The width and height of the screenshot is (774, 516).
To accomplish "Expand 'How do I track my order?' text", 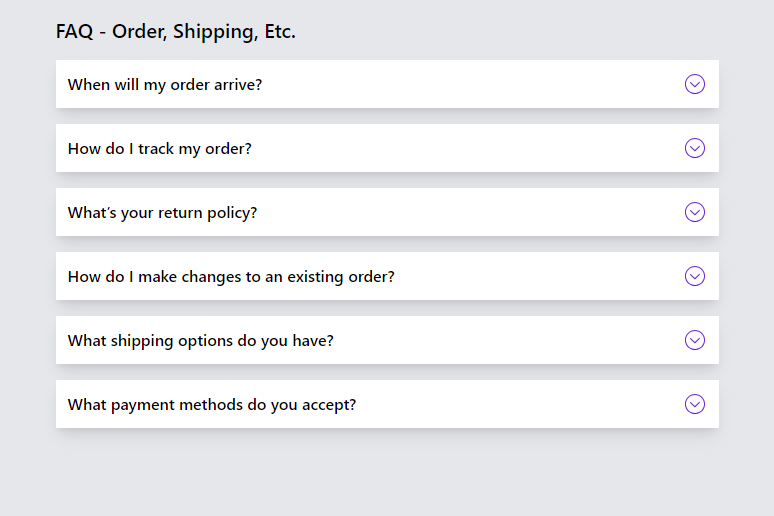I will coord(159,149).
